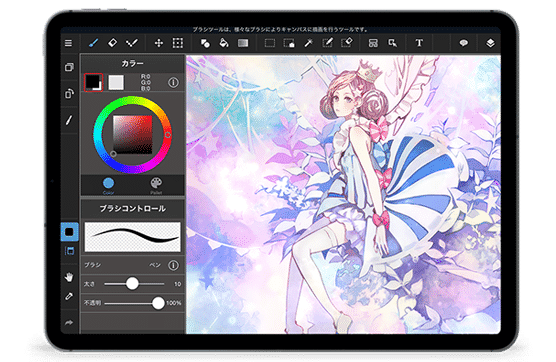Click the pen icon in left sidebar
Screen dimensions: 556x362
pyautogui.click(x=69, y=120)
